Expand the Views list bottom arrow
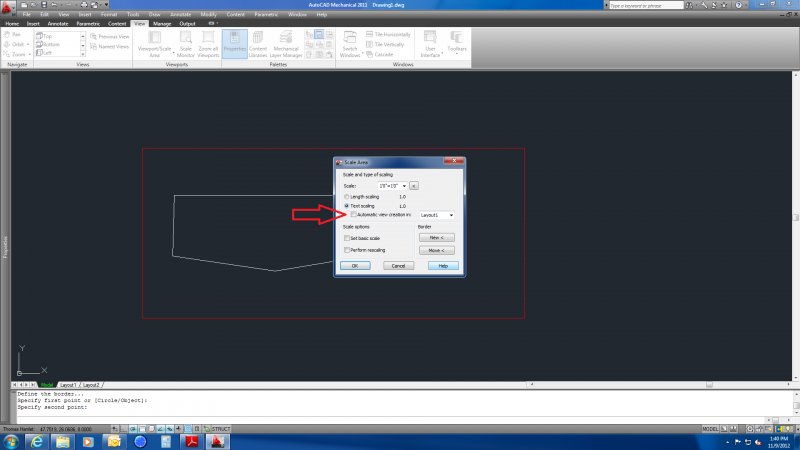Image resolution: width=800 pixels, height=450 pixels. (83, 54)
